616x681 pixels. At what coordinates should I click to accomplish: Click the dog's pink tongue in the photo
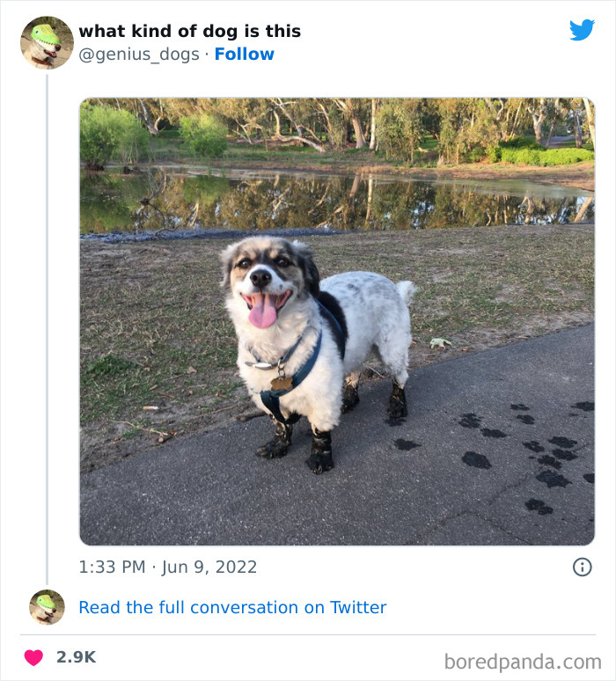(262, 312)
